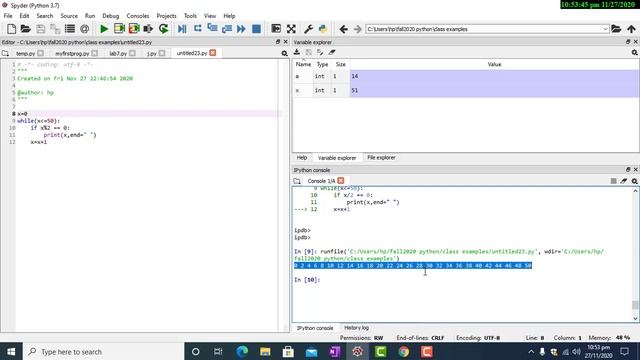Click the Step (run current line) debug icon

[198, 29]
